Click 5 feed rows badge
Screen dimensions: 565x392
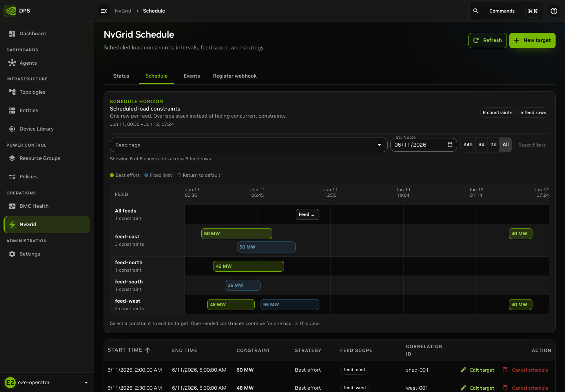click(x=533, y=113)
